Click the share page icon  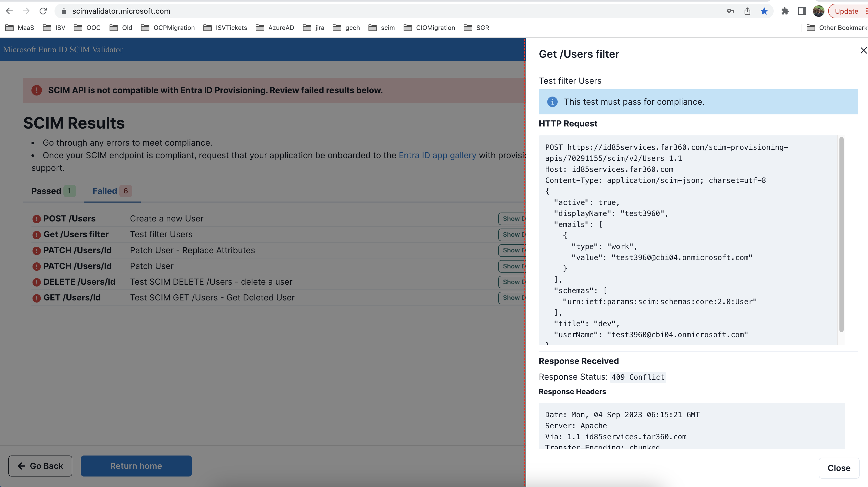pyautogui.click(x=747, y=11)
